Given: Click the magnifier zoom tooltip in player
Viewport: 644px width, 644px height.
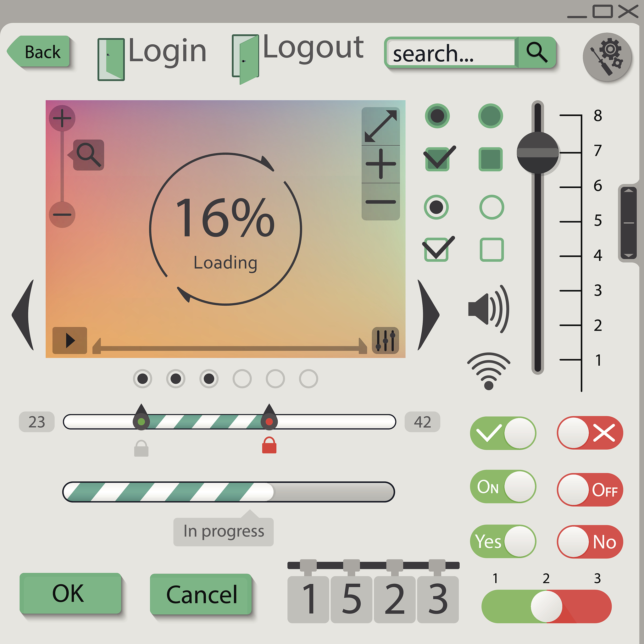Looking at the screenshot, I should tap(88, 155).
